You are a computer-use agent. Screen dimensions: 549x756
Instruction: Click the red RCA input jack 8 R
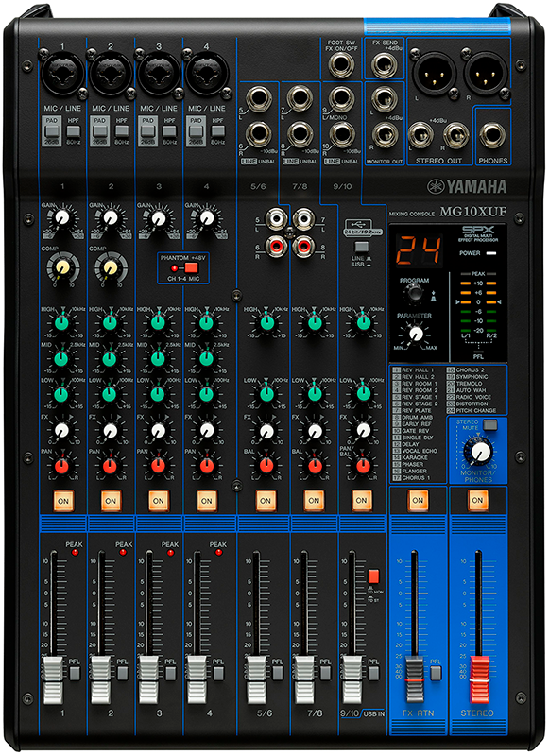click(303, 247)
